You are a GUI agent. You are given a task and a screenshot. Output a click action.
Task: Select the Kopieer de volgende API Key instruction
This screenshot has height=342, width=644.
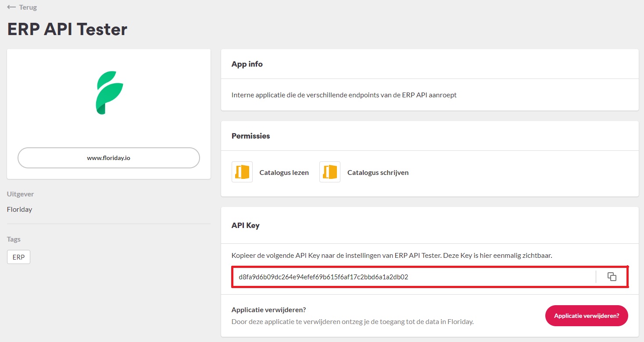(392, 255)
